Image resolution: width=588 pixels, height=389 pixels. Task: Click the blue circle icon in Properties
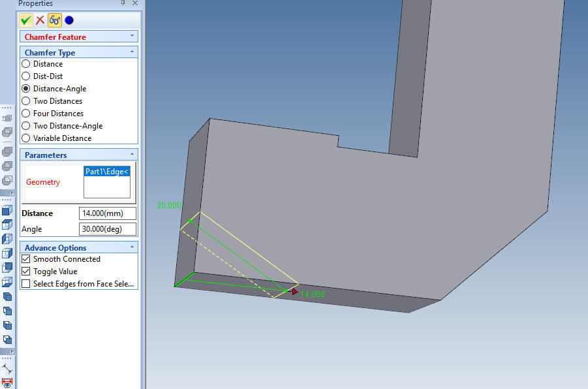69,20
